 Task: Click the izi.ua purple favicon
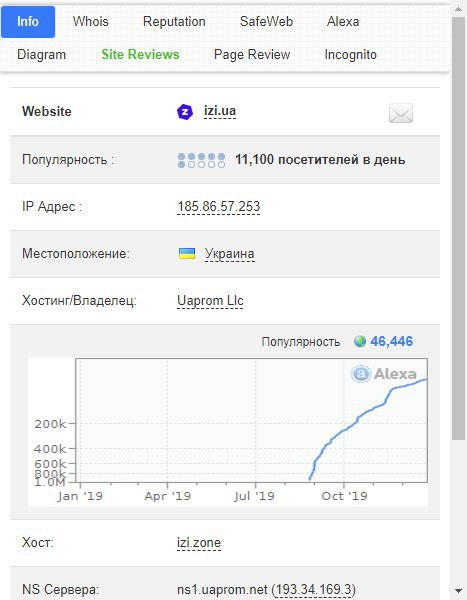tap(185, 112)
